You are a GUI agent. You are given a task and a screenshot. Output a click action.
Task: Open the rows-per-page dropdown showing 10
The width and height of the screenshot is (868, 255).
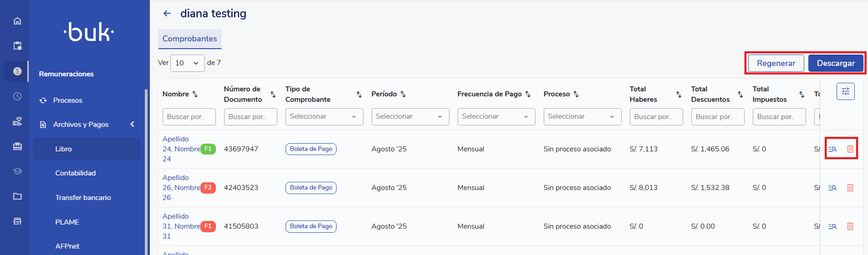(187, 63)
